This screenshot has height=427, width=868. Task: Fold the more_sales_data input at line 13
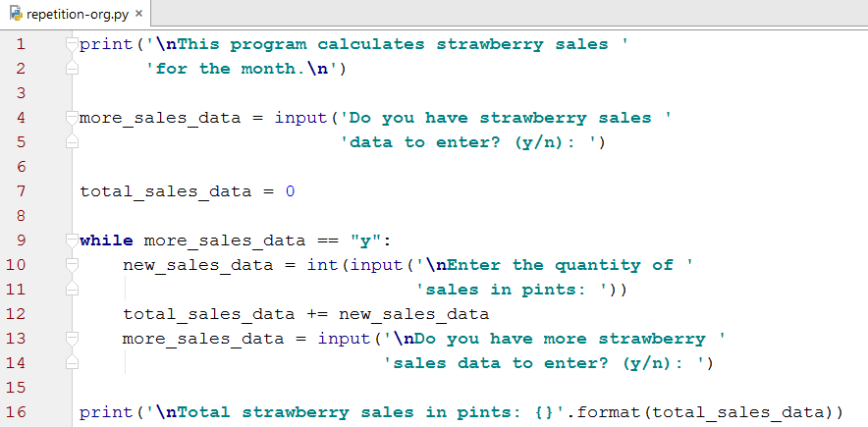click(71, 339)
